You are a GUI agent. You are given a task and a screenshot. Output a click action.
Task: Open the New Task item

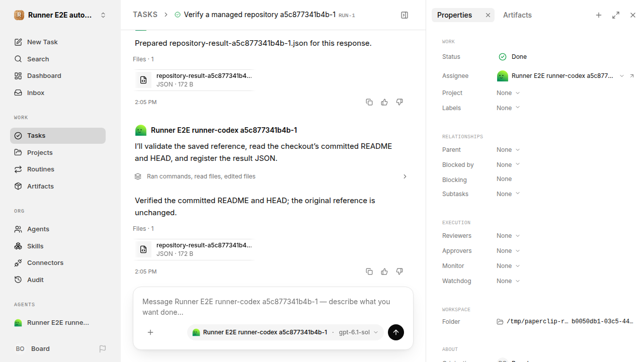point(58,42)
